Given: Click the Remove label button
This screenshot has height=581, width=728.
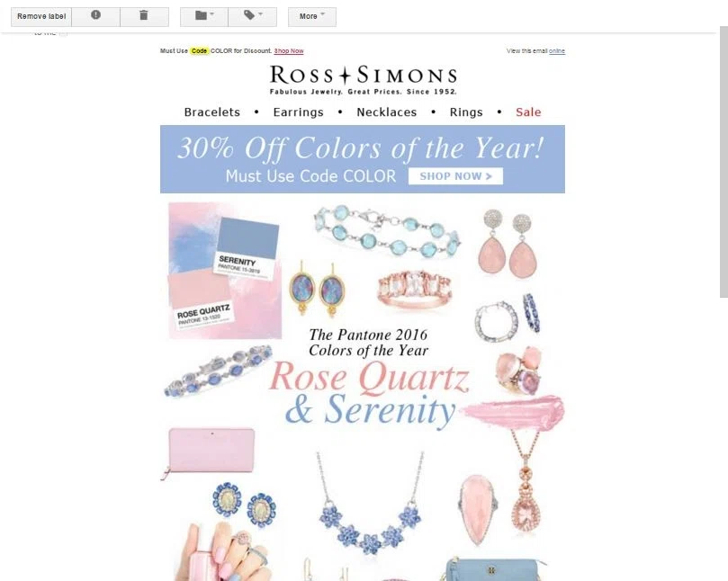Looking at the screenshot, I should (41, 16).
